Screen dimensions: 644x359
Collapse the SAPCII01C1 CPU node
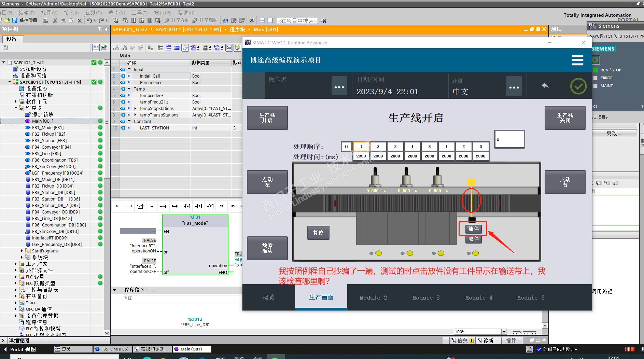point(10,82)
